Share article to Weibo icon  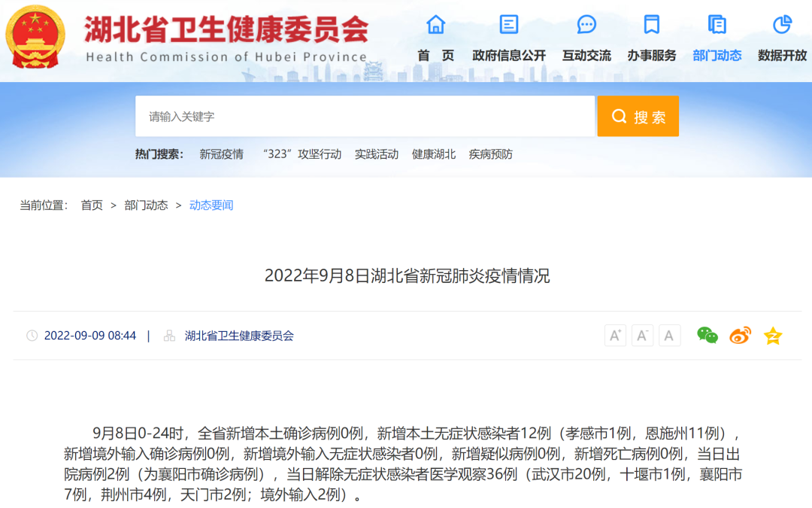tap(740, 336)
